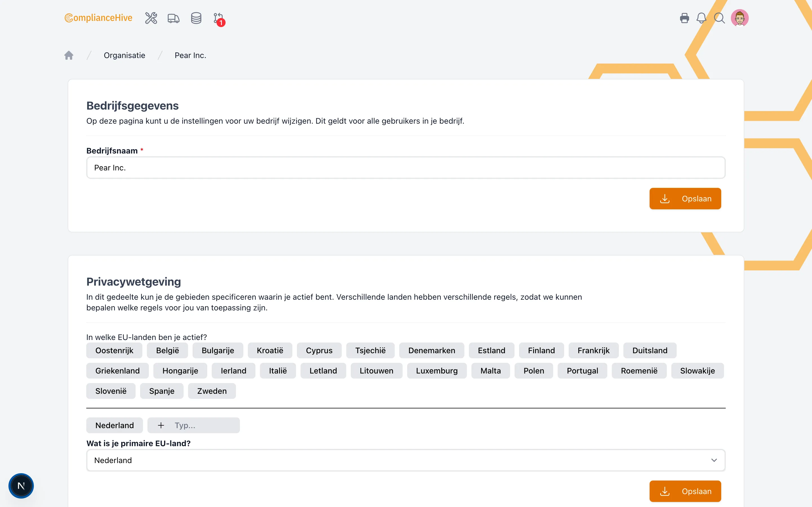Select België as active EU country
812x507 pixels.
[167, 350]
